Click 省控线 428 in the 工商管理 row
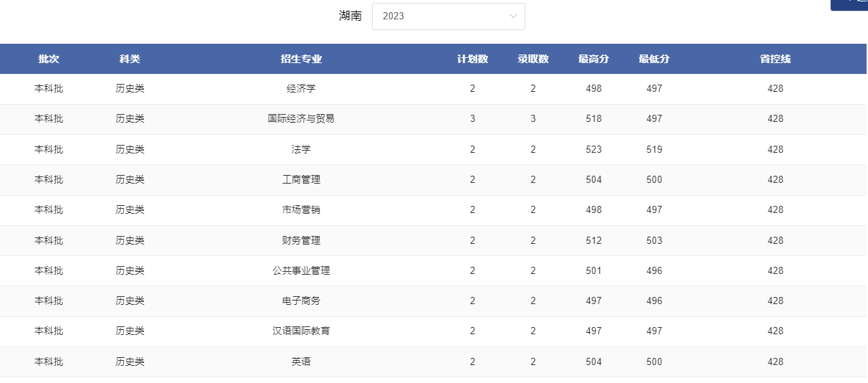The image size is (868, 383). pos(775,179)
